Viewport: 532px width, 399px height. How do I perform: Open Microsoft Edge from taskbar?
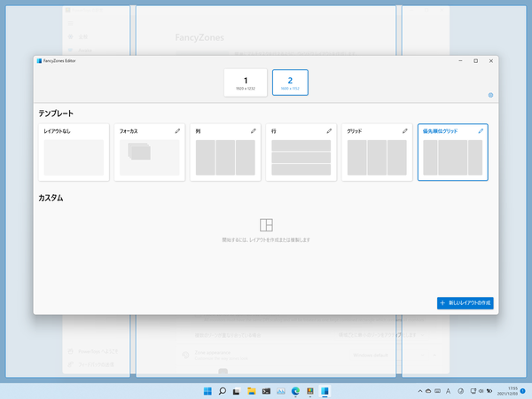coord(295,391)
